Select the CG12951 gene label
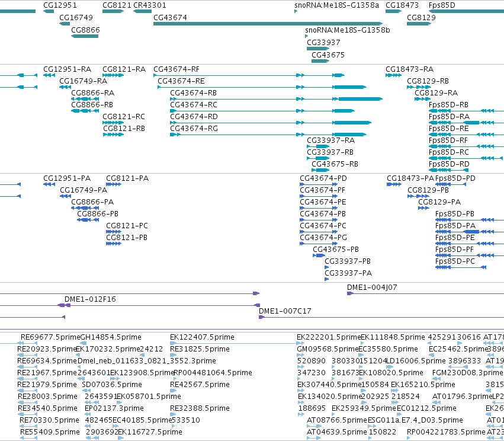The width and height of the screenshot is (504, 441). coord(60,5)
